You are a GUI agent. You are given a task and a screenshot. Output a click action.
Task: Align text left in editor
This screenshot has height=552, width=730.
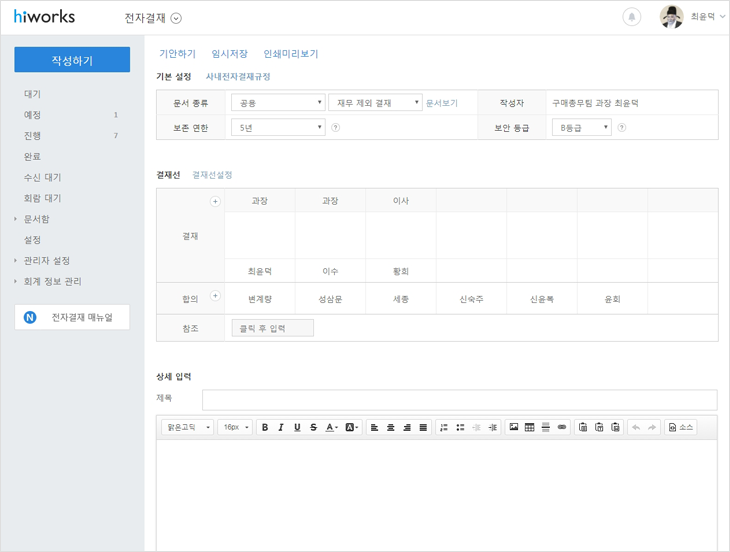[x=374, y=427]
